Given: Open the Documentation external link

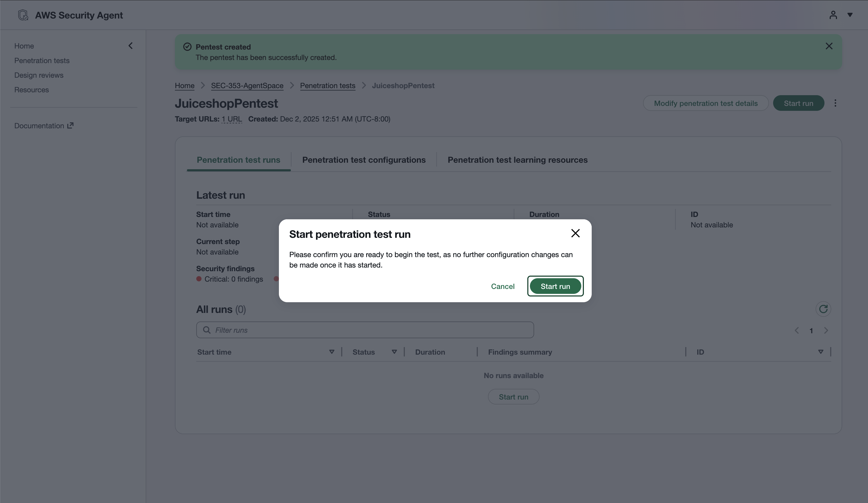Looking at the screenshot, I should tap(44, 126).
